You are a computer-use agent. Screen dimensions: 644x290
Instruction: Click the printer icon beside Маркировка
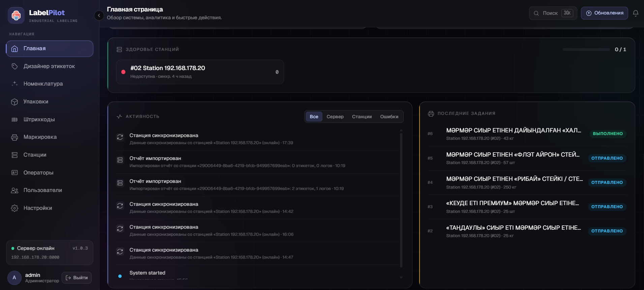pos(14,137)
